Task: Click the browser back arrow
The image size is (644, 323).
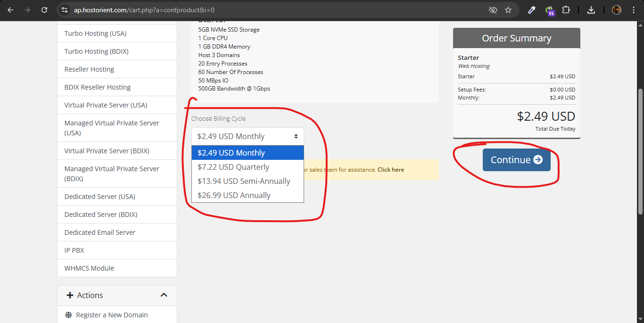Action: (10, 10)
